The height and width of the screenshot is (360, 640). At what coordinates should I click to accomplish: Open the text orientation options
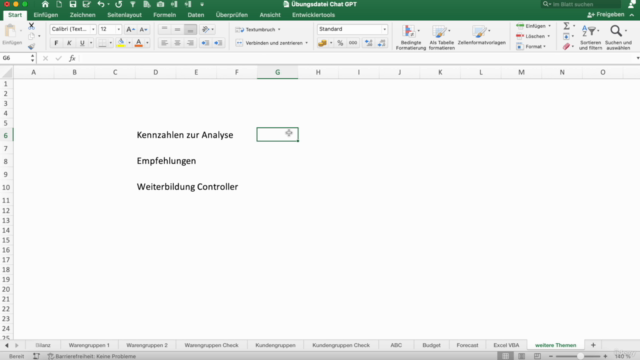pos(208,29)
